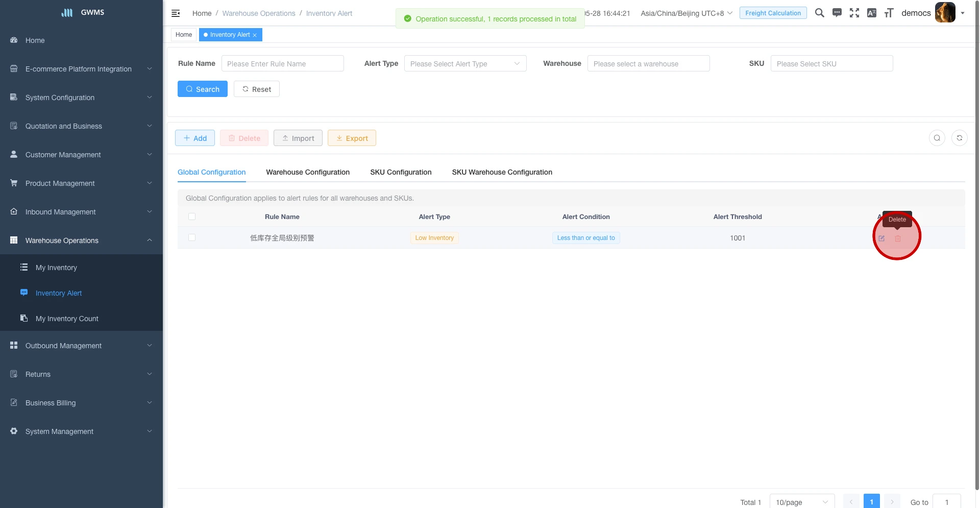Click pagination page 1 button
The image size is (980, 508).
tap(872, 502)
